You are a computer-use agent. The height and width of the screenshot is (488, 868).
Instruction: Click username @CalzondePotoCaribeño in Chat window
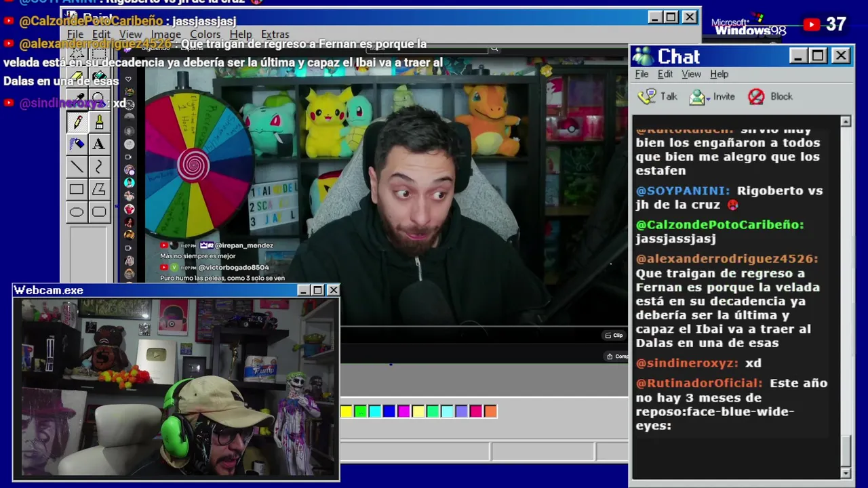click(719, 224)
